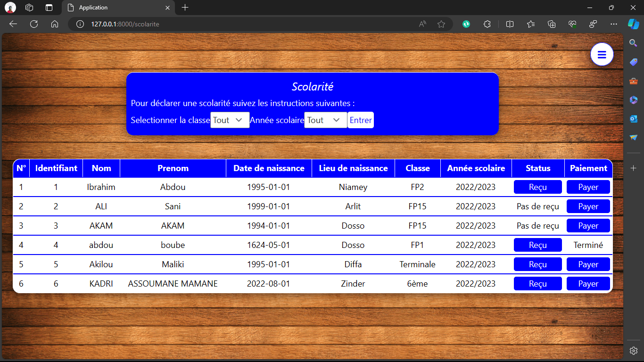Select the Application browser tab
The image size is (644, 362).
[x=119, y=8]
